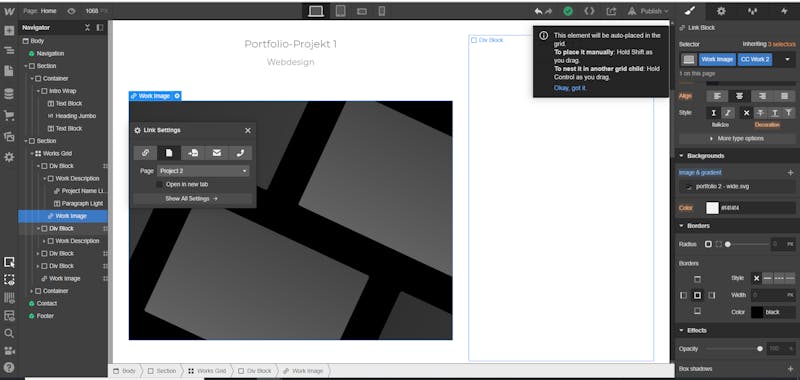Open the CMS collections panel

click(9, 94)
